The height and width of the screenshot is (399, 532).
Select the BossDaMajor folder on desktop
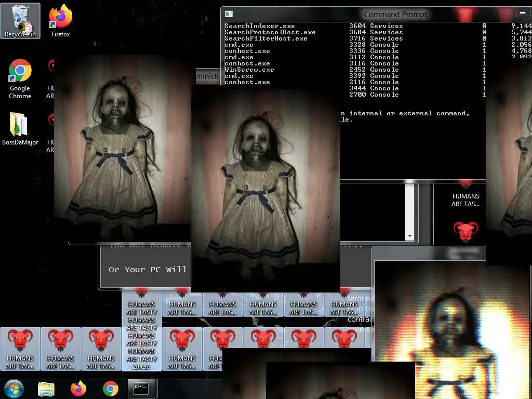click(20, 128)
